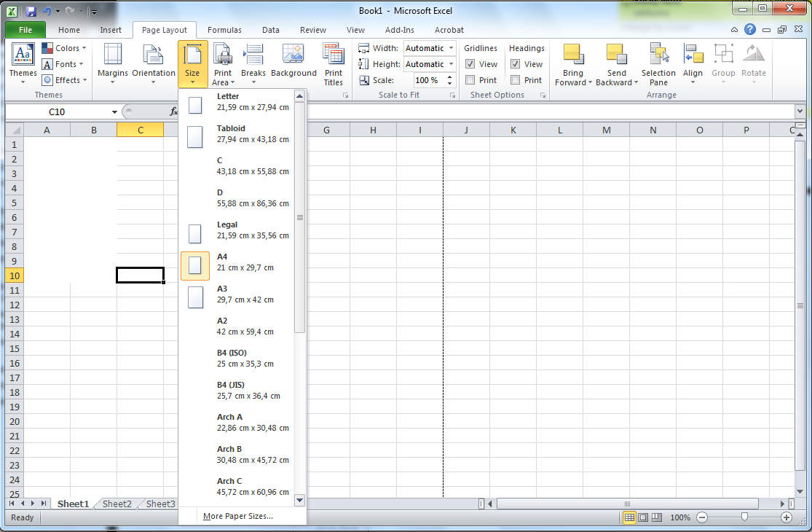Image resolution: width=812 pixels, height=532 pixels.
Task: Click Bring Forward icon
Action: click(573, 54)
